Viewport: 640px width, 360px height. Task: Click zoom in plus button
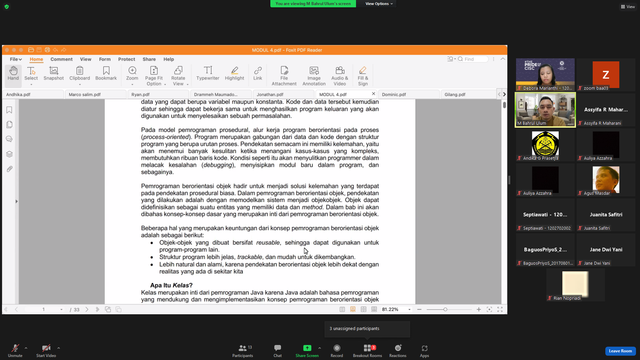click(478, 309)
